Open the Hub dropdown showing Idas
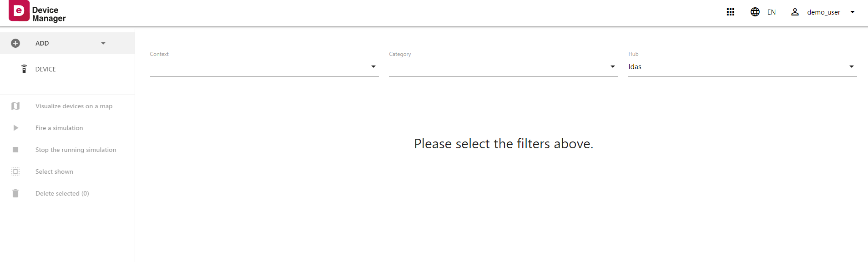The image size is (868, 262). [742, 67]
